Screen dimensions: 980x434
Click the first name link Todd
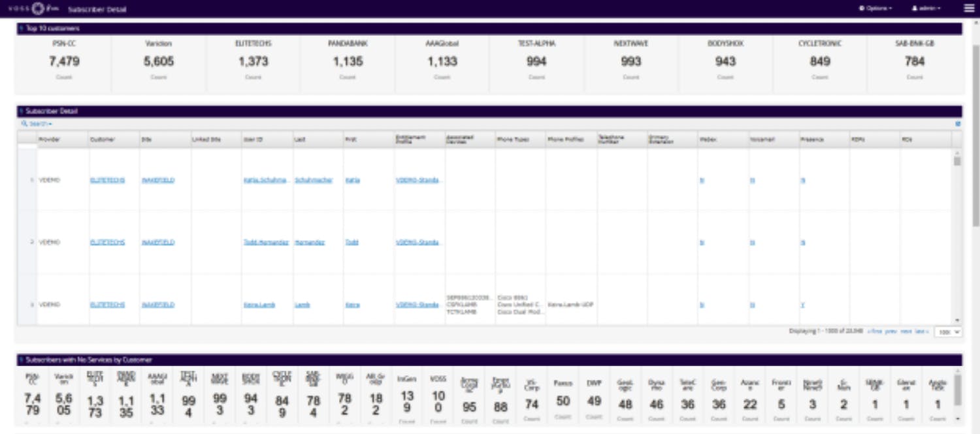click(351, 242)
